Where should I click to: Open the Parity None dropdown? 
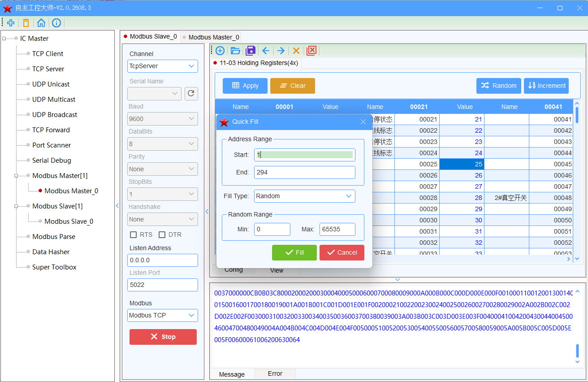163,169
